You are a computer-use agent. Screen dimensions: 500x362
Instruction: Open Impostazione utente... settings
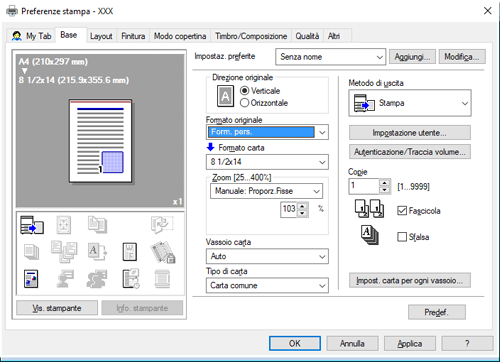point(410,133)
